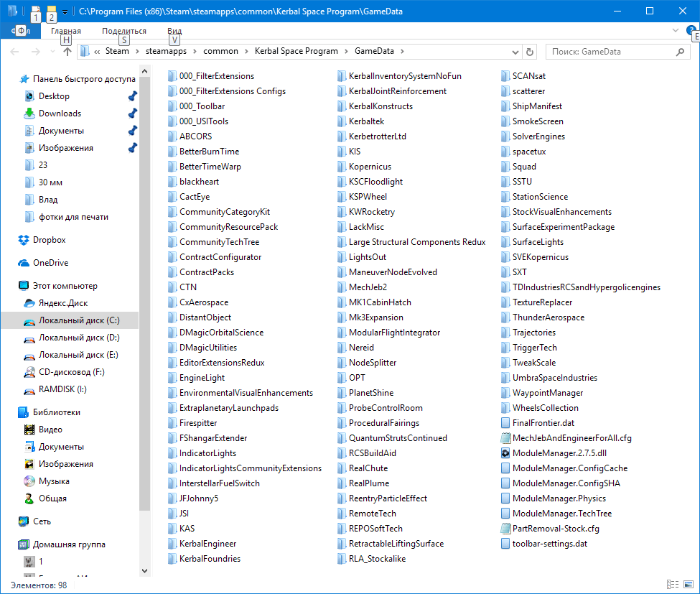
Task: Click the Dropbox icon in navigation pane
Action: (24, 240)
